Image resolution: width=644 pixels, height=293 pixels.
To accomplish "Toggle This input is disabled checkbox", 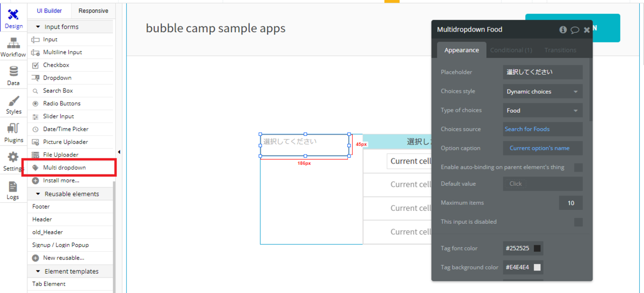I will pyautogui.click(x=578, y=222).
